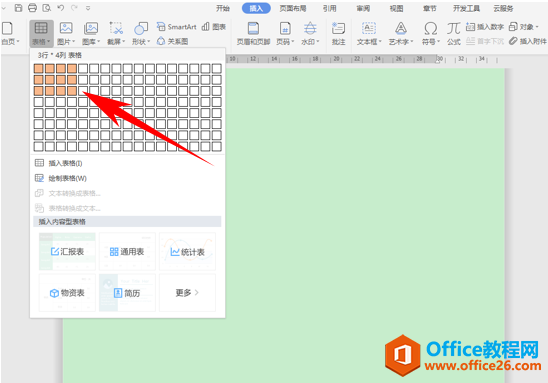Click the 页码 page number icon
The height and width of the screenshot is (383, 548).
285,28
